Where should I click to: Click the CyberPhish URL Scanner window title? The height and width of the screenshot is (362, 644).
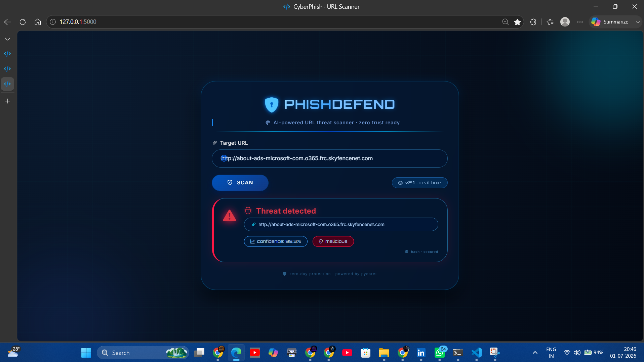coord(322,7)
